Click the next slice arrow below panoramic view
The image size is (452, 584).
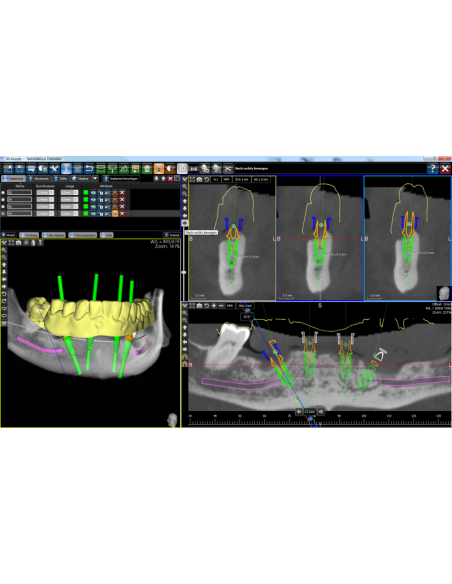click(x=321, y=412)
